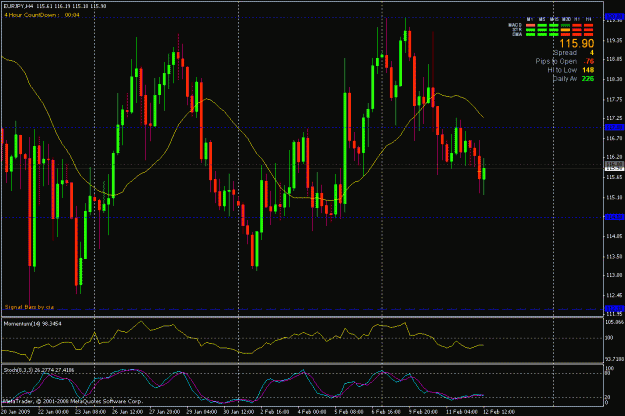This screenshot has height=416, width=625.
Task: Click the 'Signal Bars by cja' label
Action: coord(29,307)
